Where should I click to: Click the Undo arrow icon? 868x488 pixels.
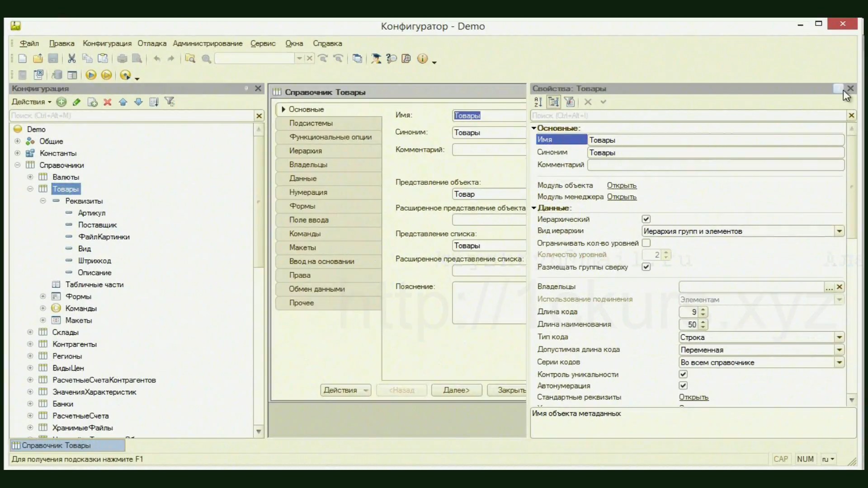156,59
